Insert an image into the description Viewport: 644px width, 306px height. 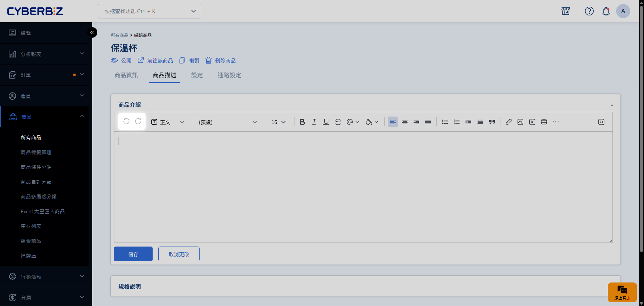[520, 122]
